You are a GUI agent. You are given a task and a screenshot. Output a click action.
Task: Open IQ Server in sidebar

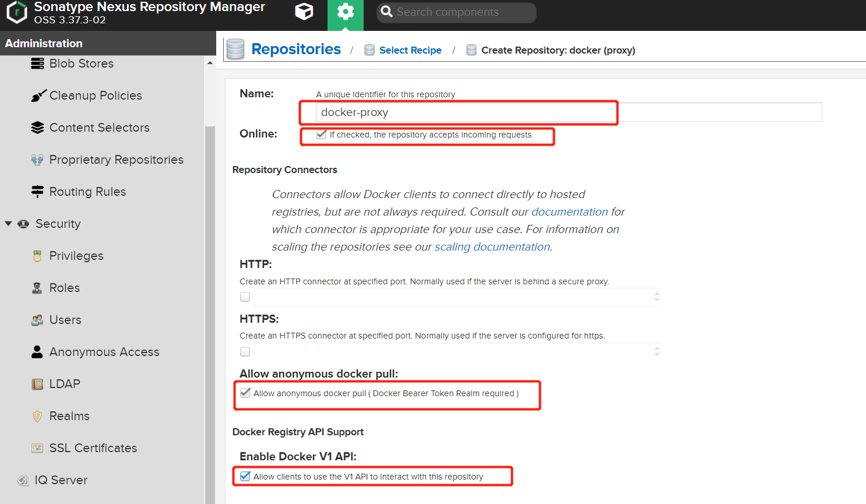point(61,480)
